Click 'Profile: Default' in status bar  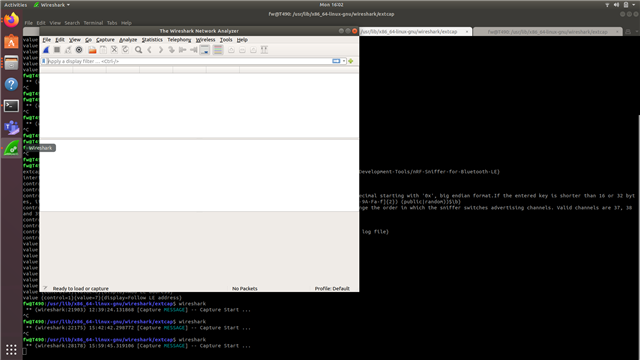pyautogui.click(x=332, y=289)
